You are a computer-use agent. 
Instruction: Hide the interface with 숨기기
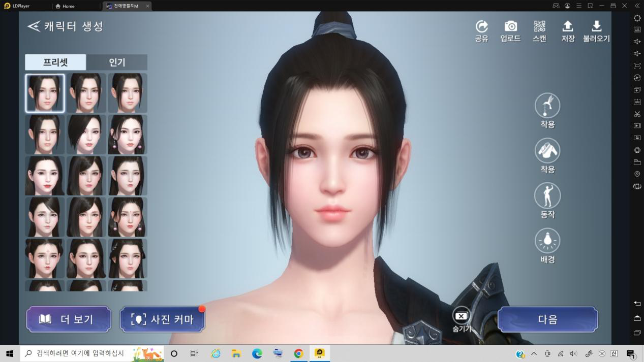(x=462, y=320)
